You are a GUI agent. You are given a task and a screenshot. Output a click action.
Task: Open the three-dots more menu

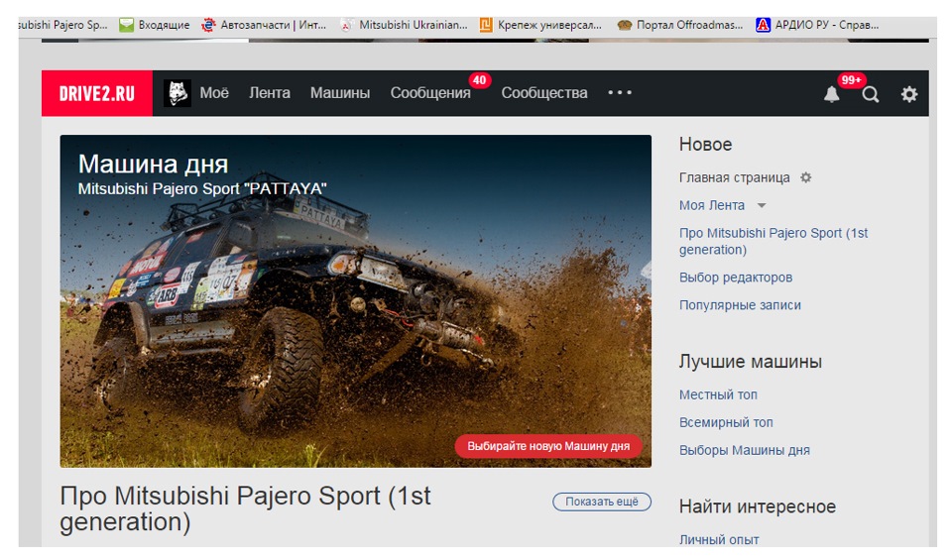point(620,93)
